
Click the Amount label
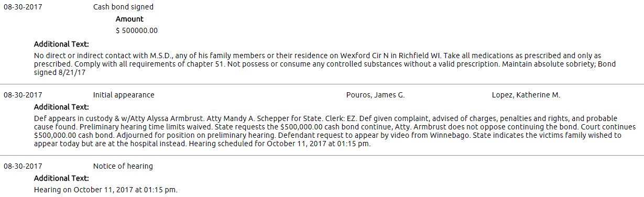[x=129, y=19]
